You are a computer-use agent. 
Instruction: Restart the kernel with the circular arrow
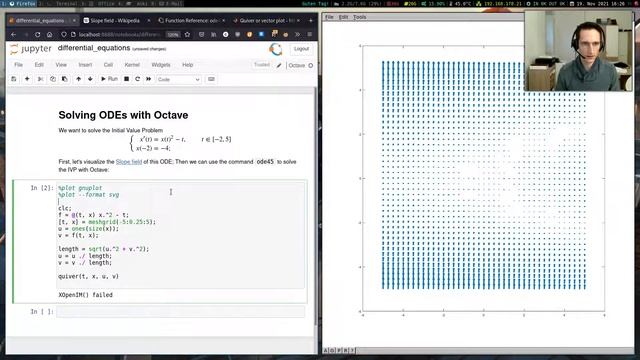(138, 79)
